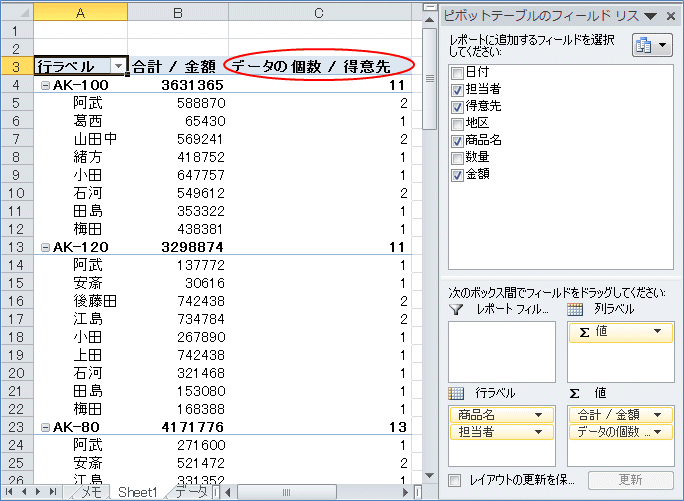This screenshot has width=684, height=501.
Task: Select the 山田中 row label cell
Action: [81, 139]
